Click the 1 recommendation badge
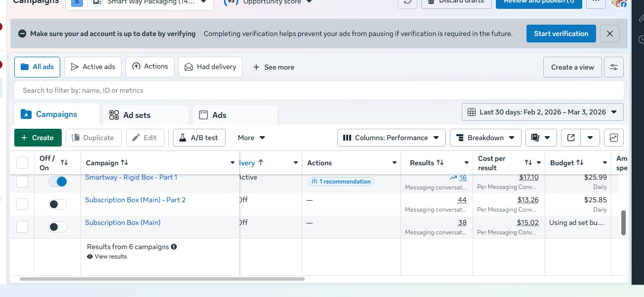 341,182
